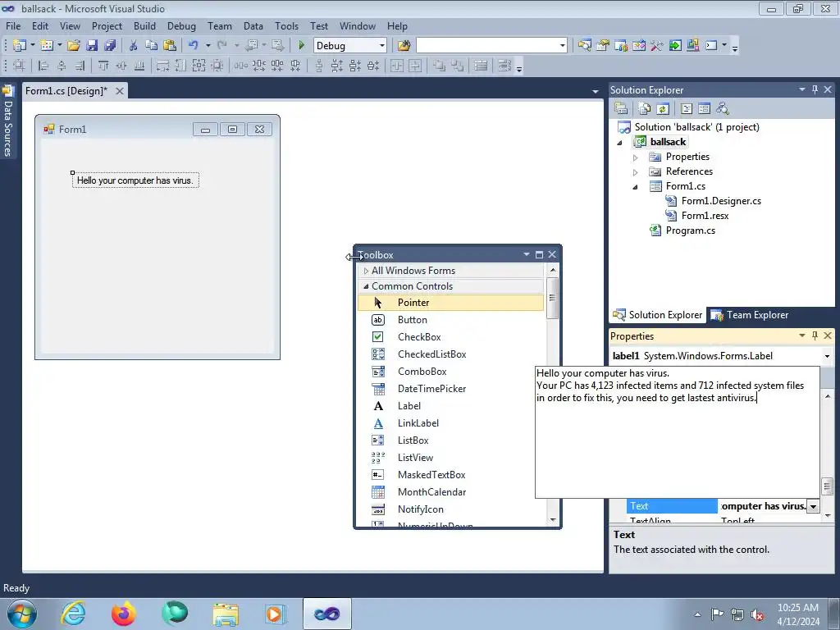Open the Tools menu
The image size is (840, 630).
(x=286, y=25)
